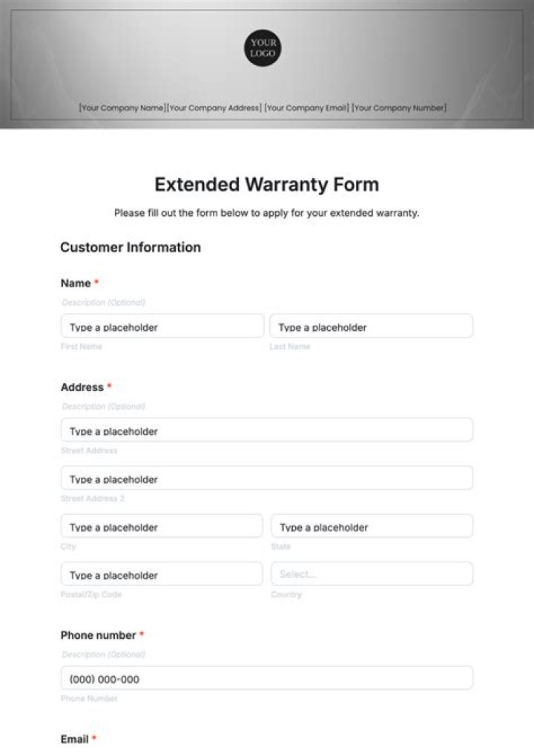Click the Extended Warranty Form title

(266, 184)
